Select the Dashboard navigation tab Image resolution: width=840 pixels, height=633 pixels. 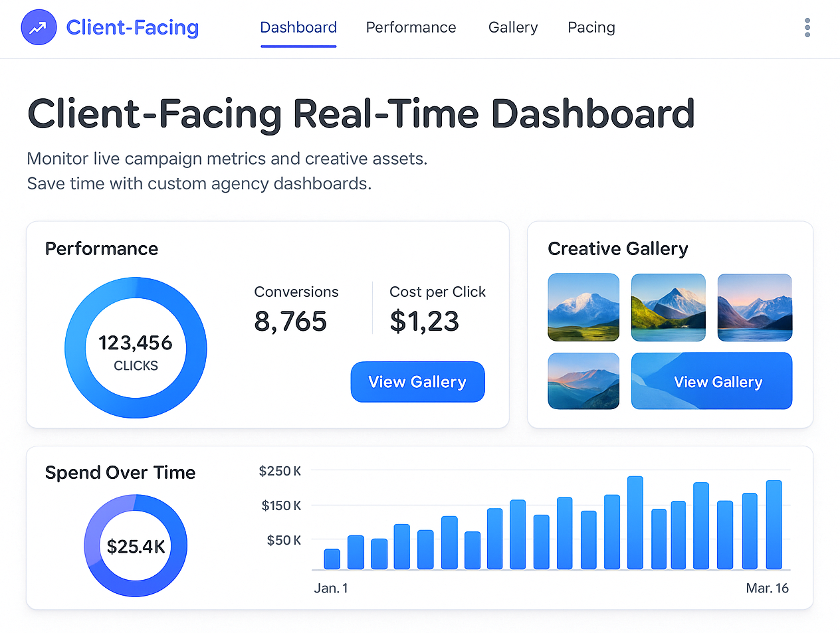(x=298, y=27)
